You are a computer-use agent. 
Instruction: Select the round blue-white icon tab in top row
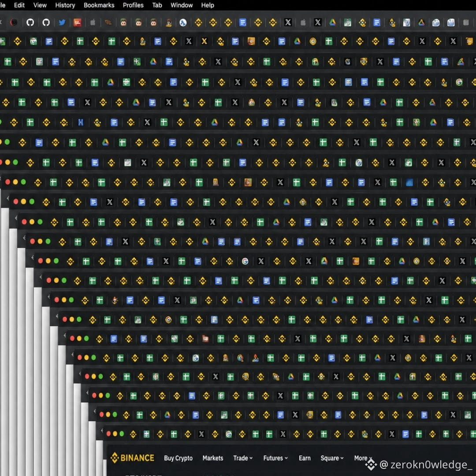tap(183, 22)
